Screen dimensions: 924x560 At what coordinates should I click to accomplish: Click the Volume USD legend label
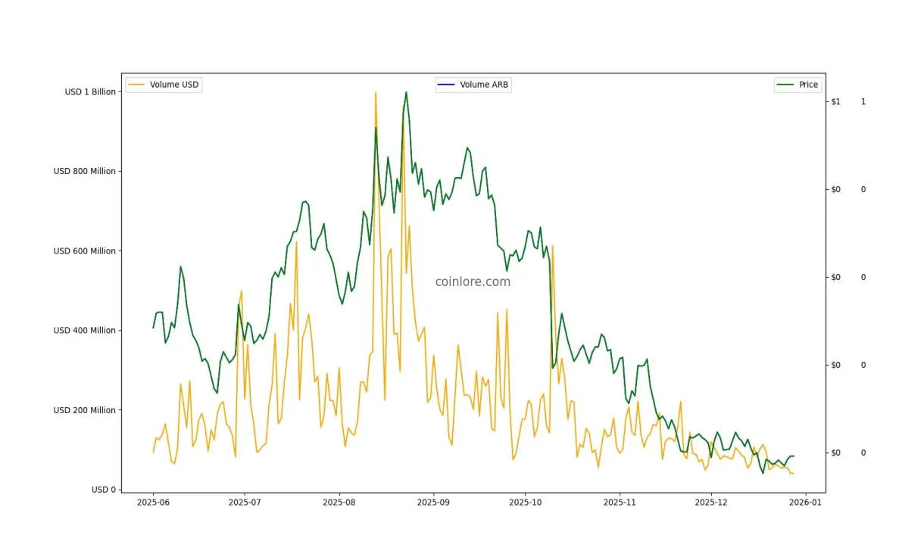click(x=174, y=85)
